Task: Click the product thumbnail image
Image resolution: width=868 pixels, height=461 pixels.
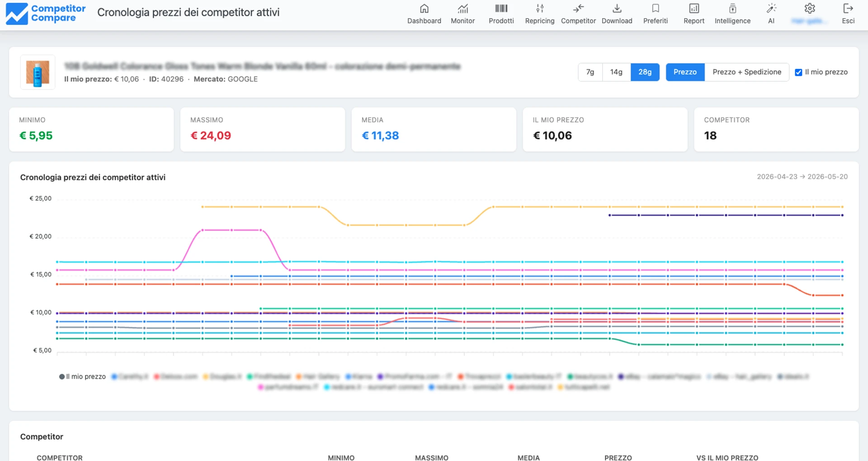Action: click(x=38, y=72)
